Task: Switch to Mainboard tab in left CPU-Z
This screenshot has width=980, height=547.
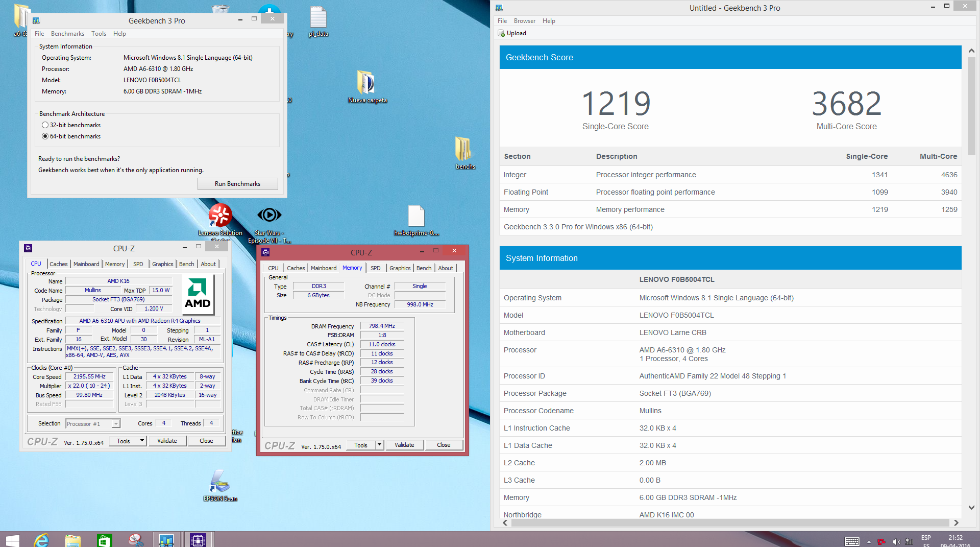Action: (86, 264)
